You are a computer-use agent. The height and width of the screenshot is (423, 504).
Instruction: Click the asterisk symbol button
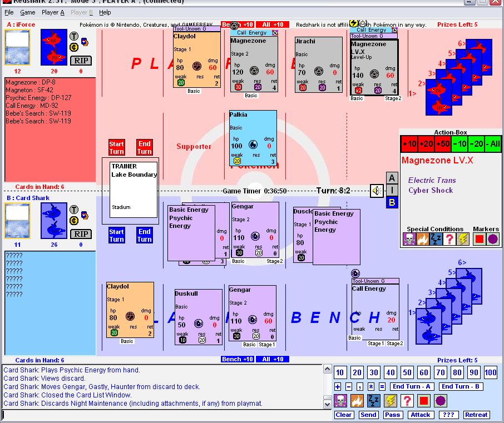tap(371, 387)
